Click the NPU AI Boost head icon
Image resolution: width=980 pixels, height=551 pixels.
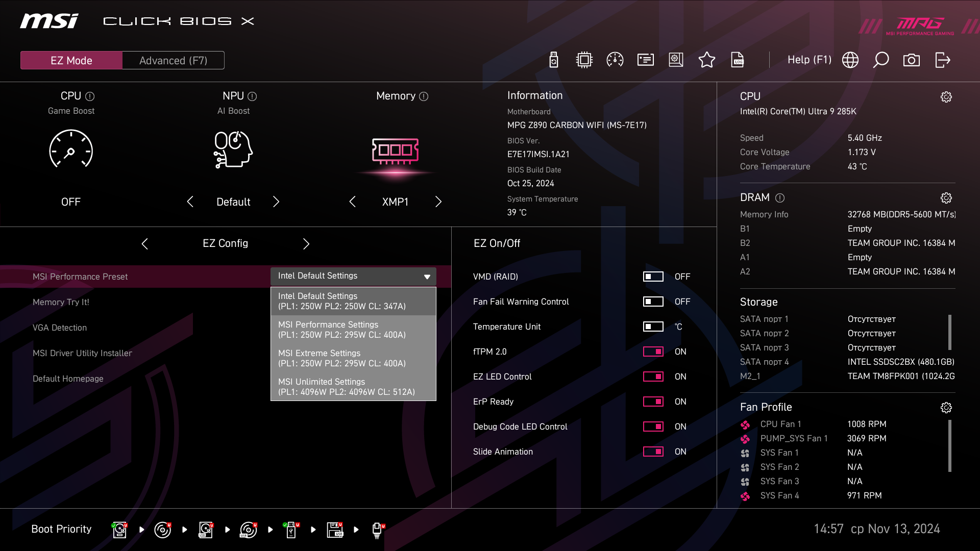point(233,149)
